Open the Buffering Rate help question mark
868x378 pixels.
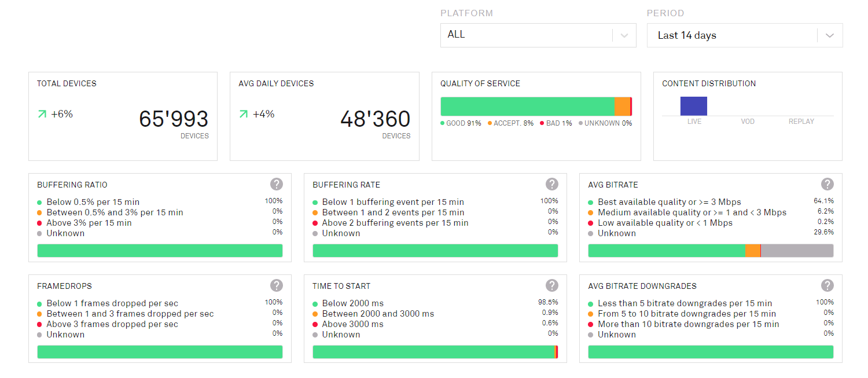pos(552,184)
